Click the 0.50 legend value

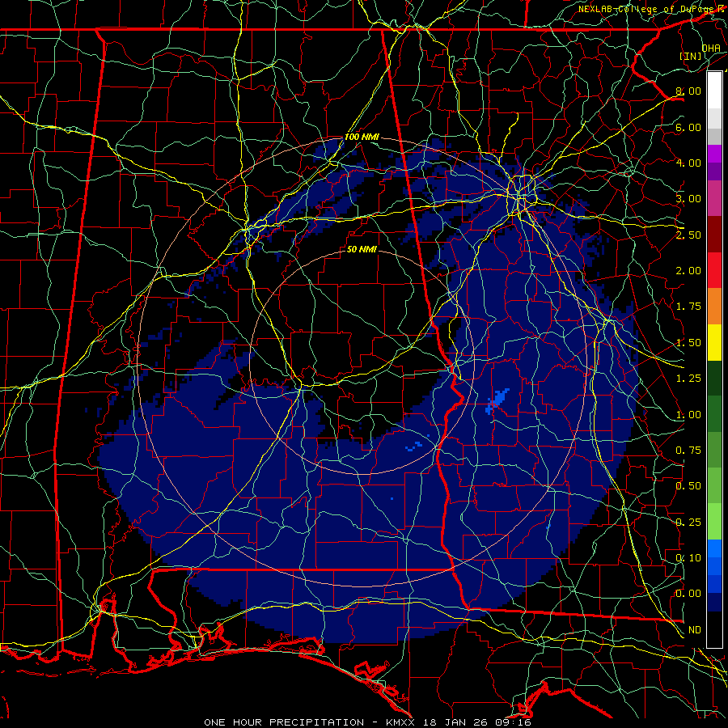tap(688, 486)
